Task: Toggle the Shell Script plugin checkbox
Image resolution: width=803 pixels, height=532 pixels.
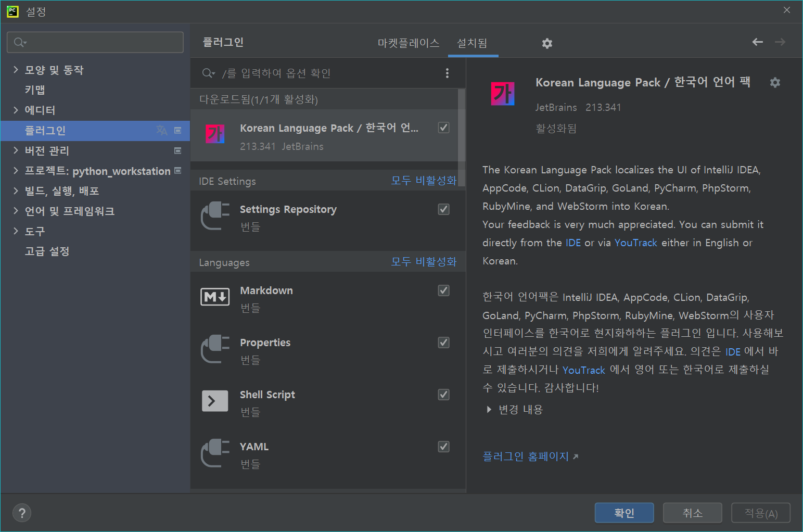Action: (x=444, y=395)
